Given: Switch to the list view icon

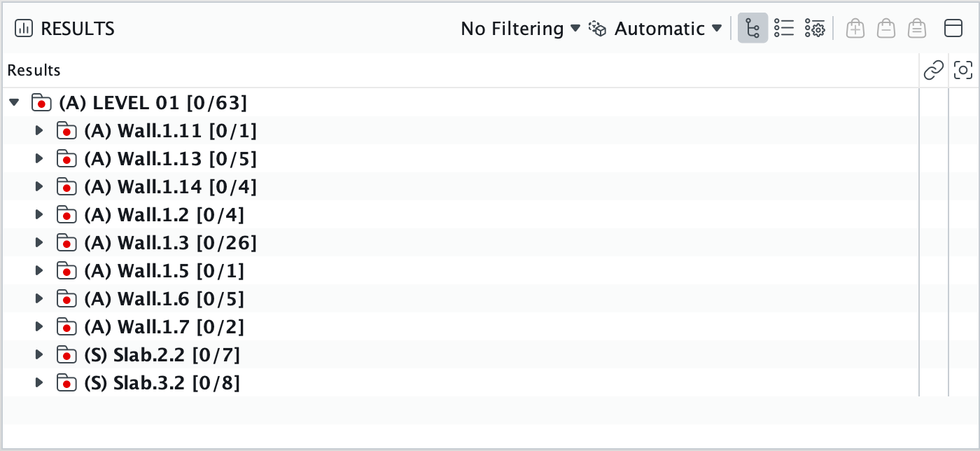Looking at the screenshot, I should click(784, 29).
